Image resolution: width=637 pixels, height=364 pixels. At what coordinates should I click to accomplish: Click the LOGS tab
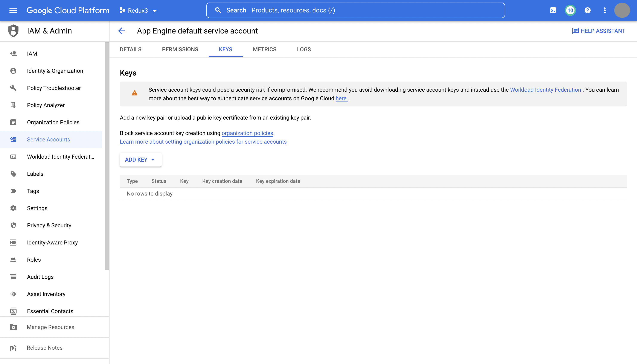coord(304,49)
